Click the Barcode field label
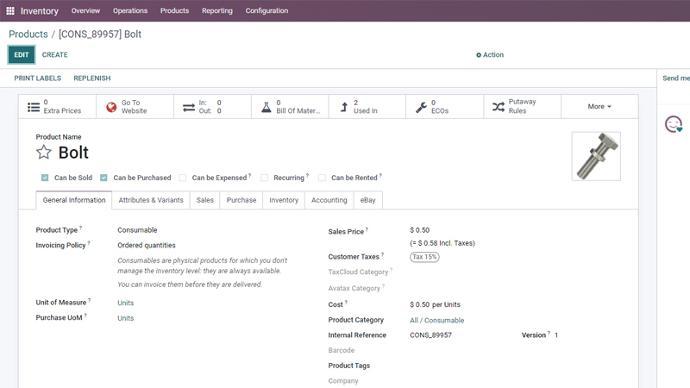This screenshot has height=388, width=690. (341, 351)
